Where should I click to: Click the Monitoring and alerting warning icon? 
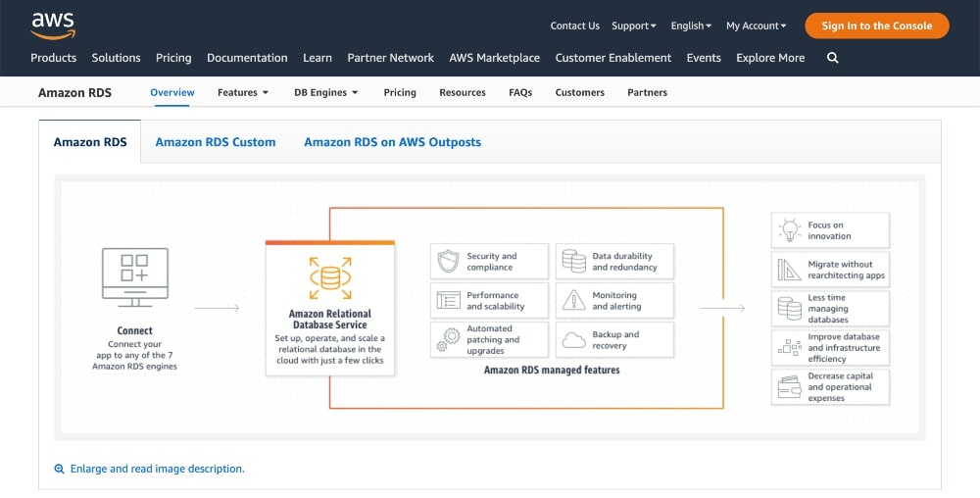(572, 301)
